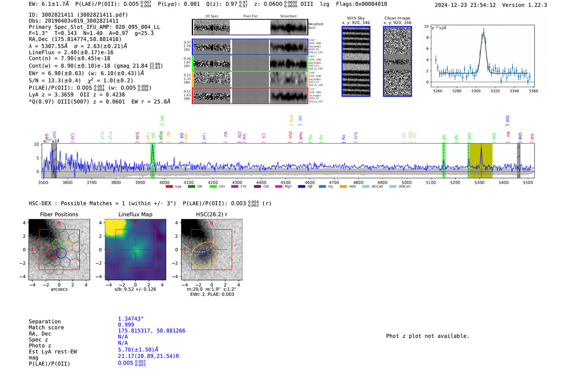
Task: Click the magenta MgII legend swatch
Action: [x=279, y=187]
